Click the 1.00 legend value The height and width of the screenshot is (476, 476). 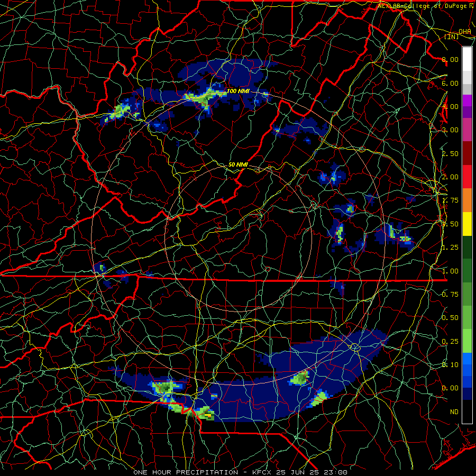(450, 271)
